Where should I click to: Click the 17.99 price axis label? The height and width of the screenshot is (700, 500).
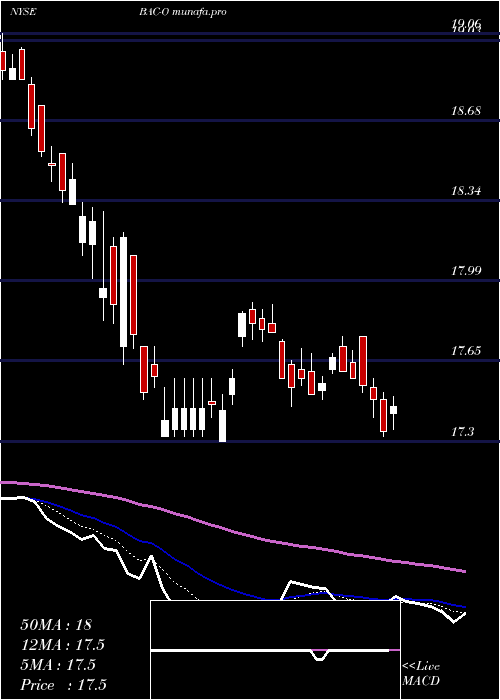(466, 271)
